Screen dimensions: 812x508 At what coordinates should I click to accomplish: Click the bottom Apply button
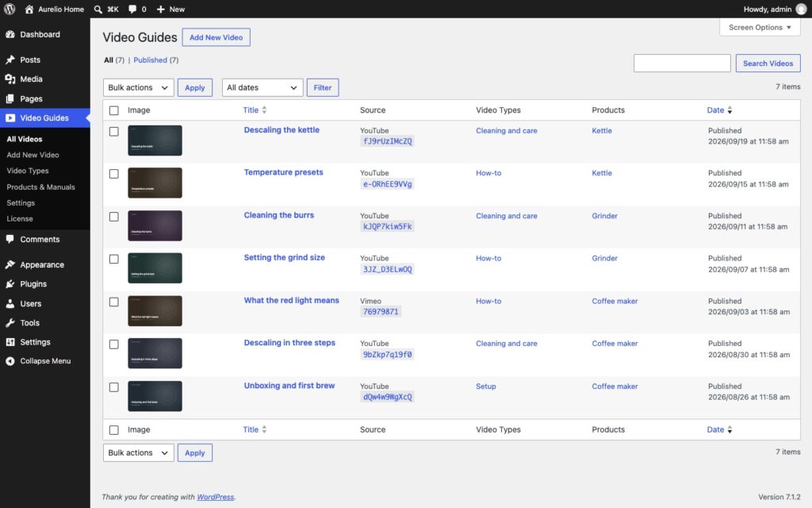[195, 452]
